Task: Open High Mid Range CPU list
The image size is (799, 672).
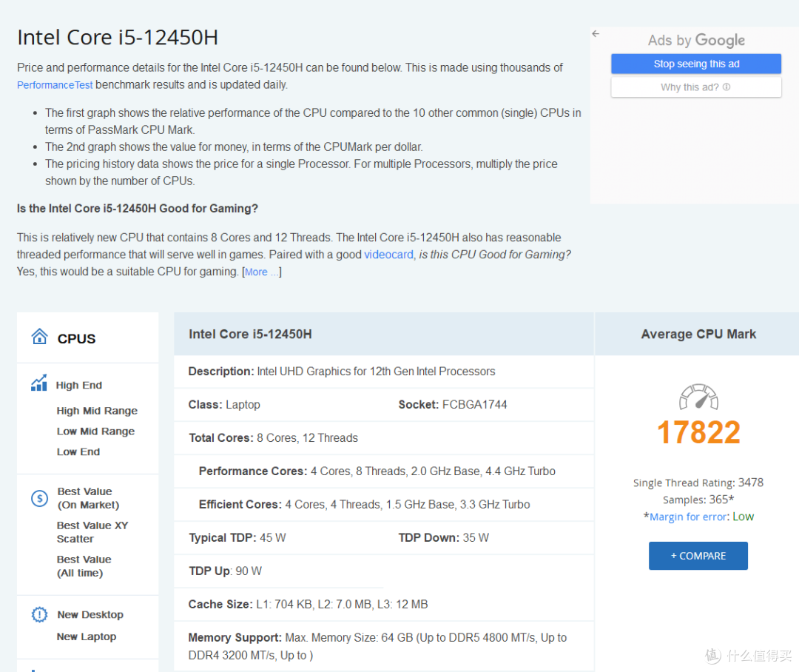Action: 97,411
